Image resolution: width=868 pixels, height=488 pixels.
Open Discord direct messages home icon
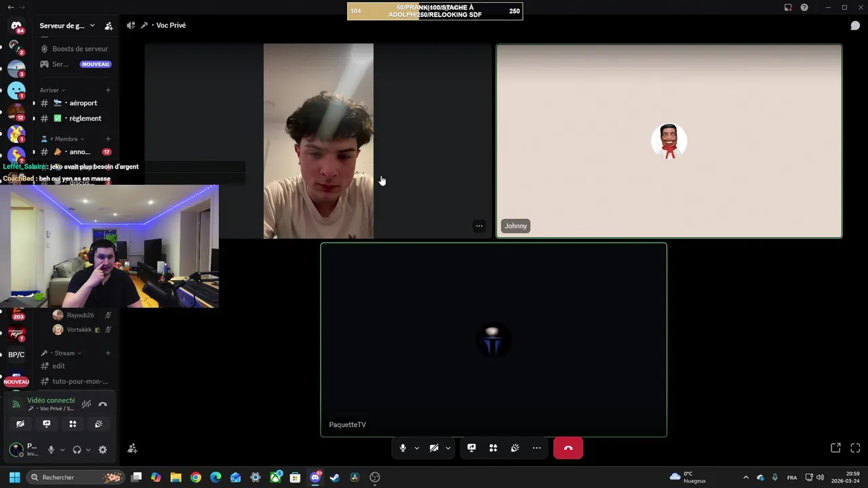pyautogui.click(x=16, y=26)
